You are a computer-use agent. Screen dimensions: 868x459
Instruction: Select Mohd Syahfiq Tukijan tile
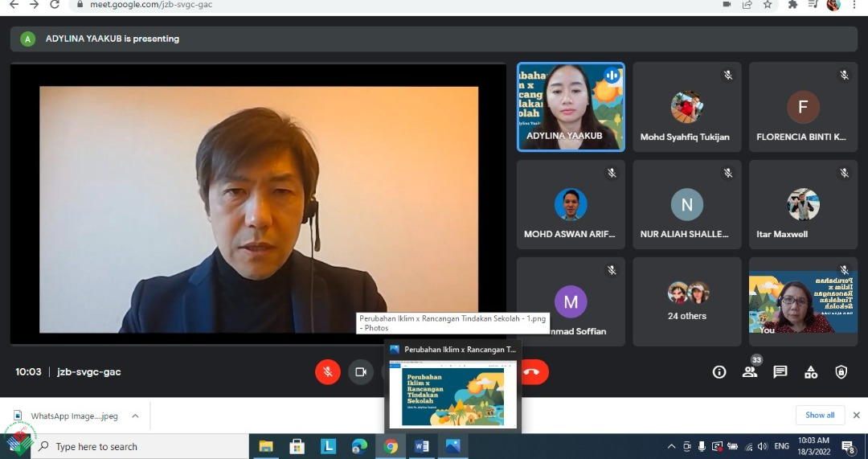(687, 107)
